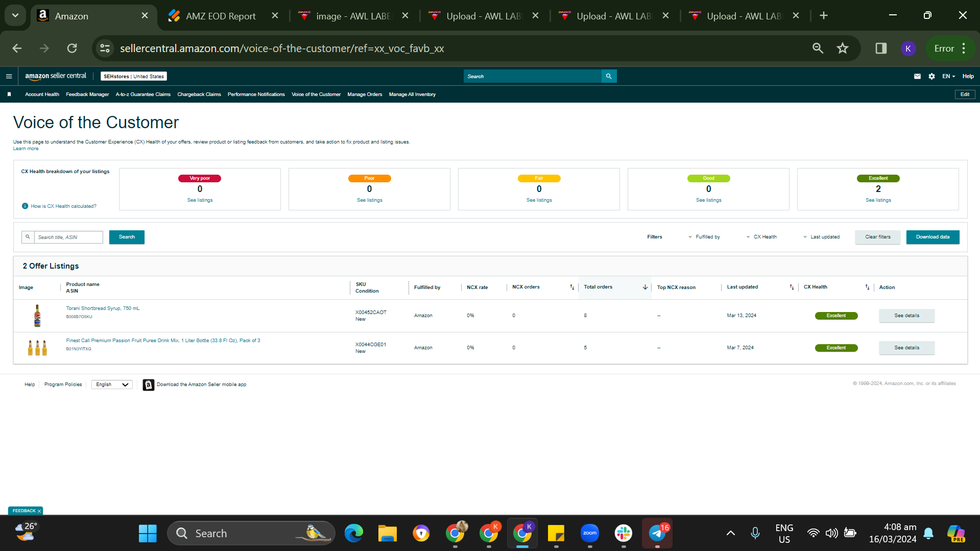The height and width of the screenshot is (551, 980).
Task: Open the Windows Start menu
Action: click(148, 534)
